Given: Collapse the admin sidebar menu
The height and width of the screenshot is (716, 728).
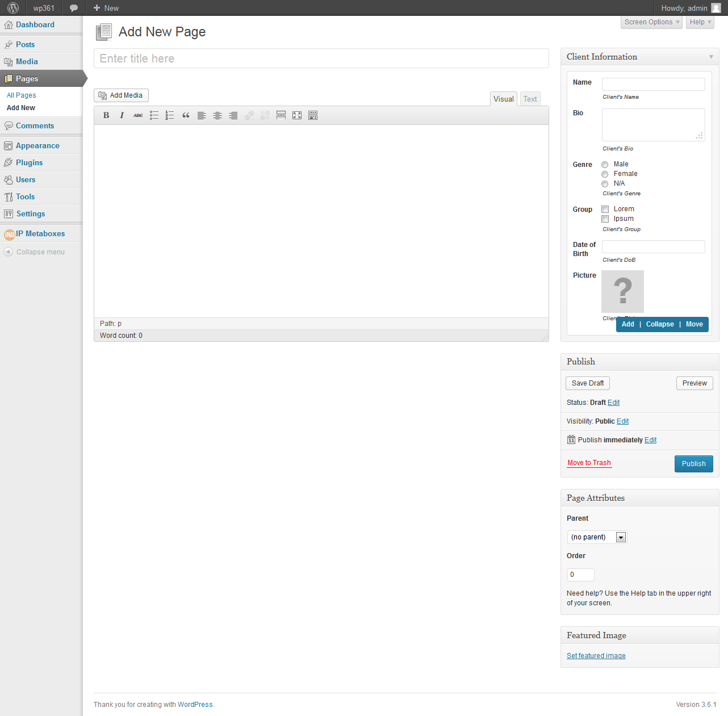Looking at the screenshot, I should (x=34, y=252).
